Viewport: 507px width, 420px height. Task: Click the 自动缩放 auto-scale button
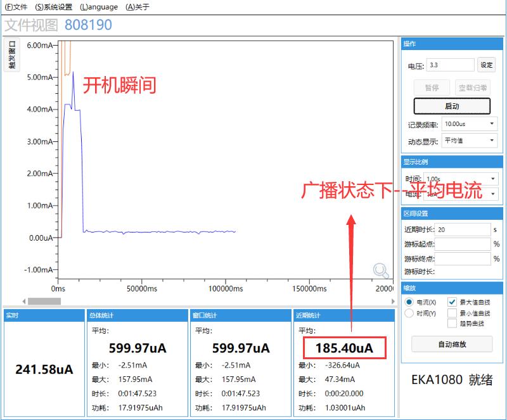pyautogui.click(x=452, y=344)
